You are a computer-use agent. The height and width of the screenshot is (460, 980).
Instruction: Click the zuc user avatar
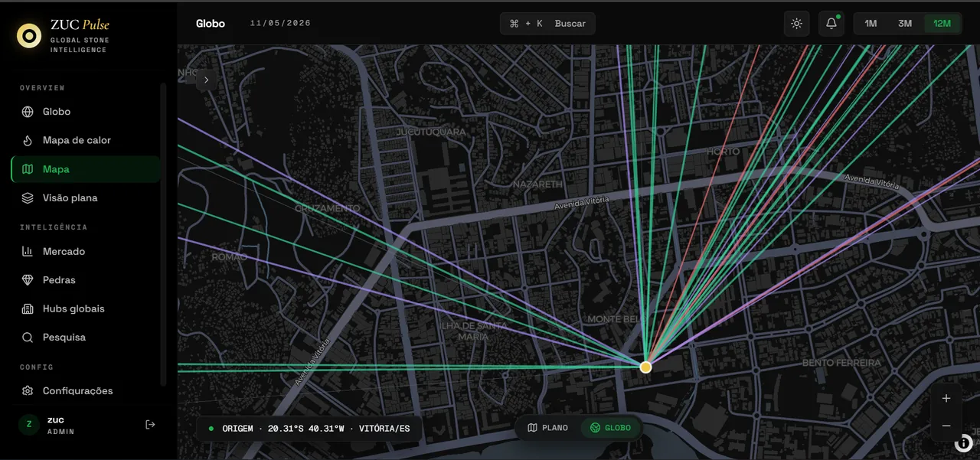[29, 425]
